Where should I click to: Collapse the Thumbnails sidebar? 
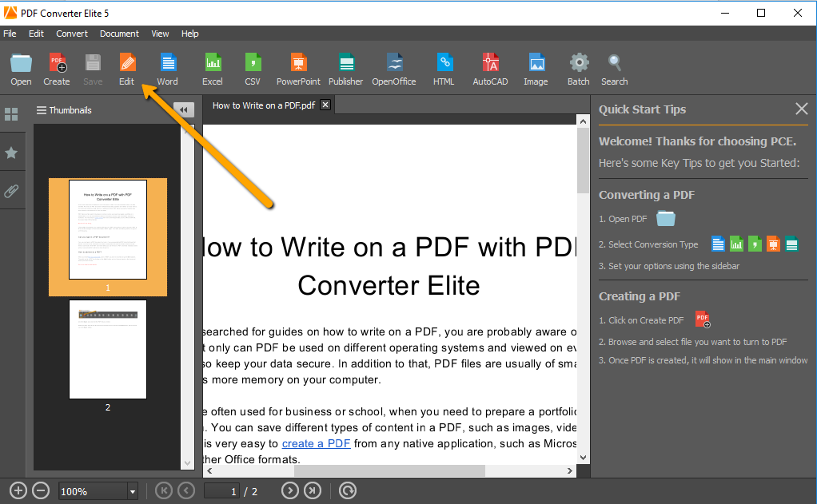[184, 109]
